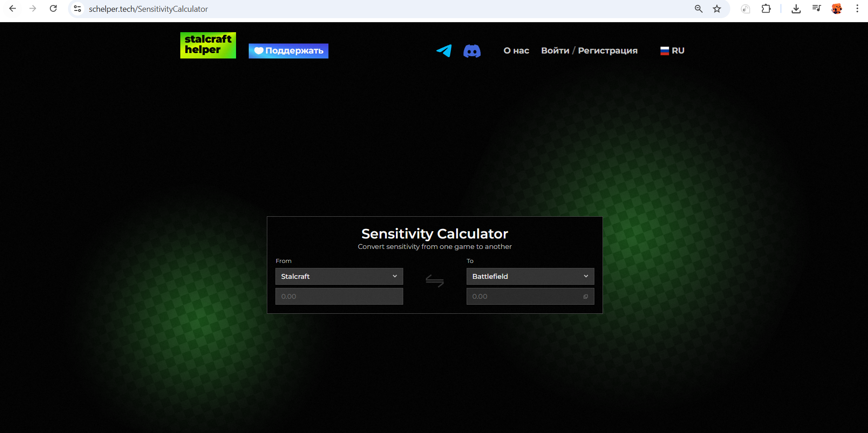The width and height of the screenshot is (868, 433).
Task: Click the Stalcraft Helper logo
Action: tap(208, 45)
